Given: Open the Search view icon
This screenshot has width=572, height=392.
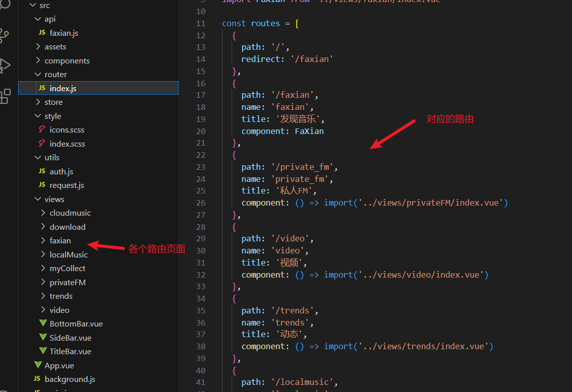Looking at the screenshot, I should tap(5, 5).
